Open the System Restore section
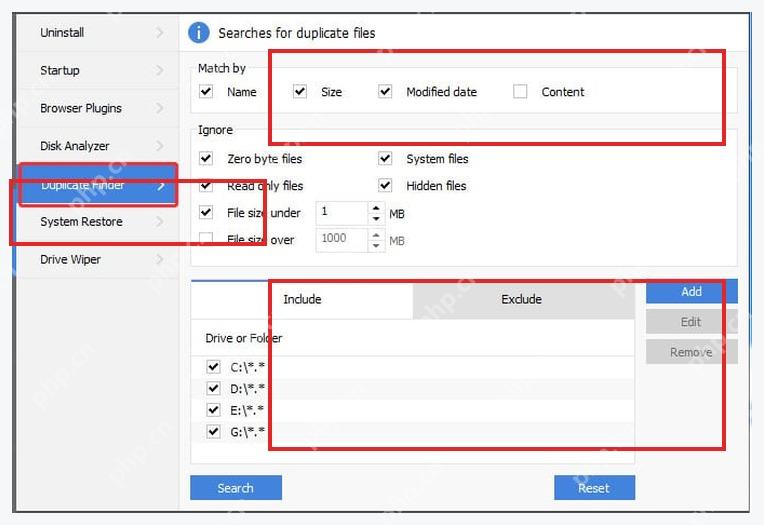Screen dimensions: 764x525 point(98,222)
